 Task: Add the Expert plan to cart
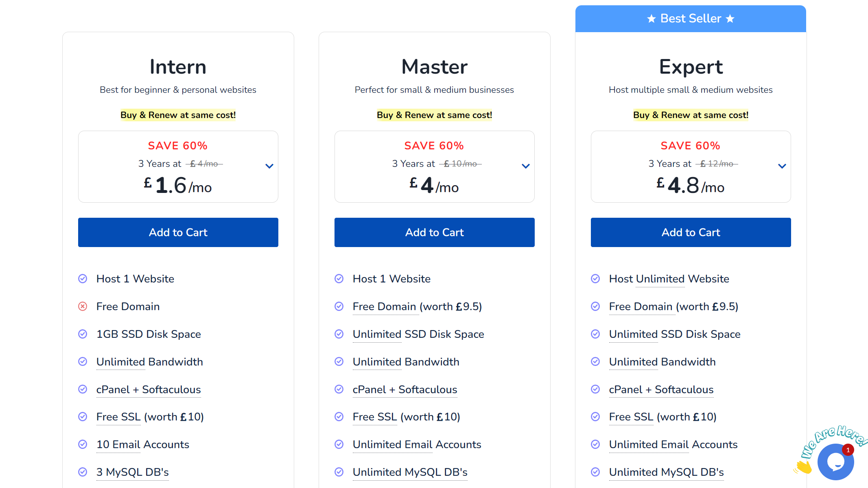(691, 232)
